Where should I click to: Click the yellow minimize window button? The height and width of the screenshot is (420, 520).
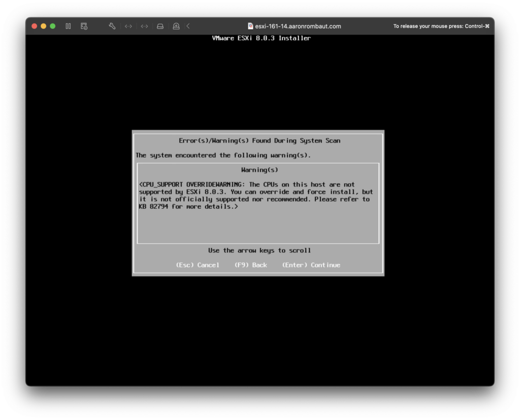tap(43, 26)
